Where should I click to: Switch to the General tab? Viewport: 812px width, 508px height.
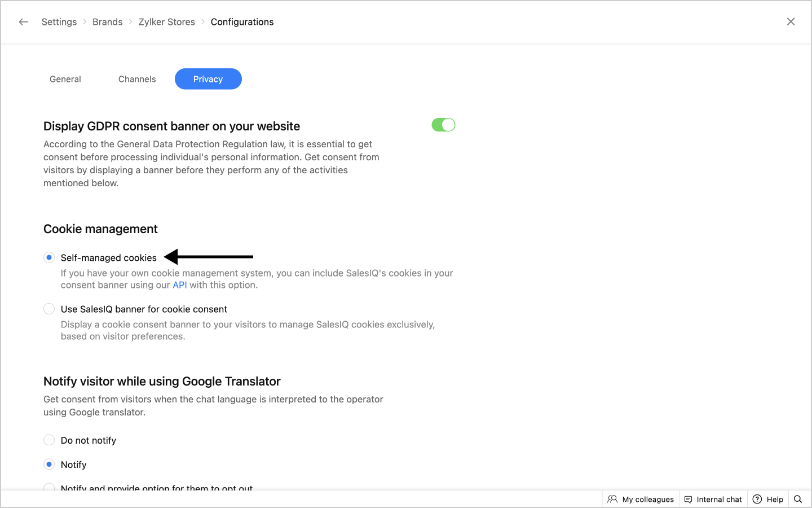(65, 79)
